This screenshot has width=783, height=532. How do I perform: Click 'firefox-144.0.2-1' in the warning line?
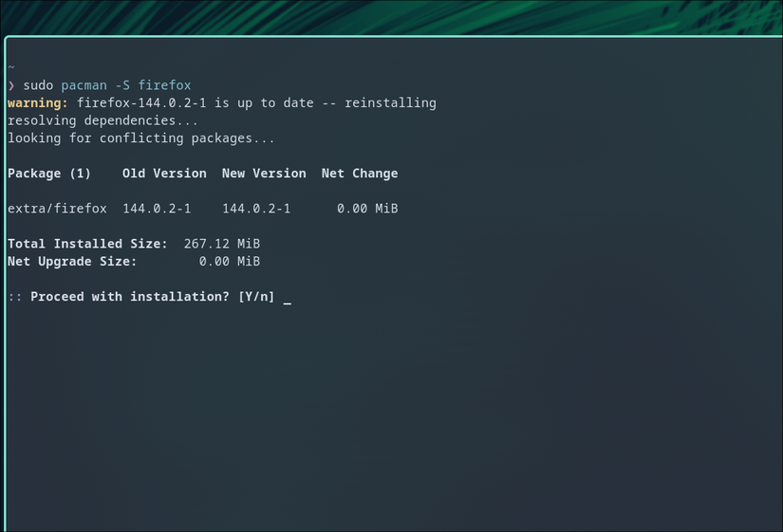click(141, 103)
